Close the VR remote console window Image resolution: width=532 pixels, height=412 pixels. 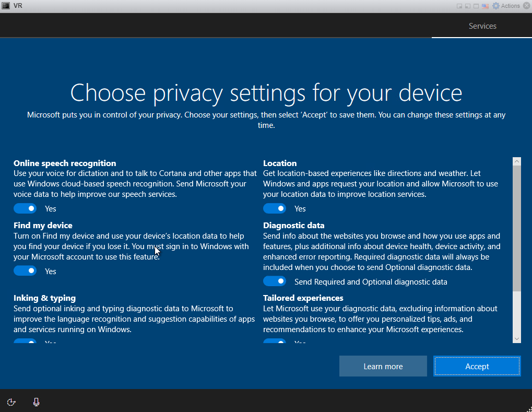(527, 6)
